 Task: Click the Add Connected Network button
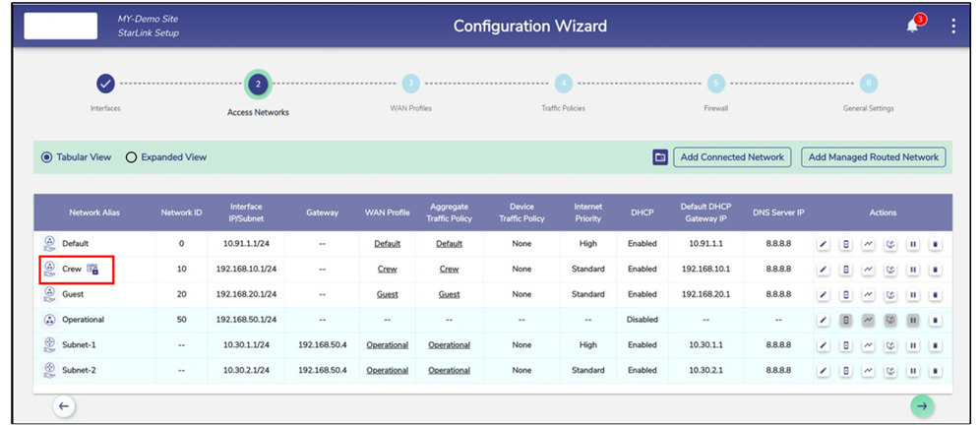(732, 157)
